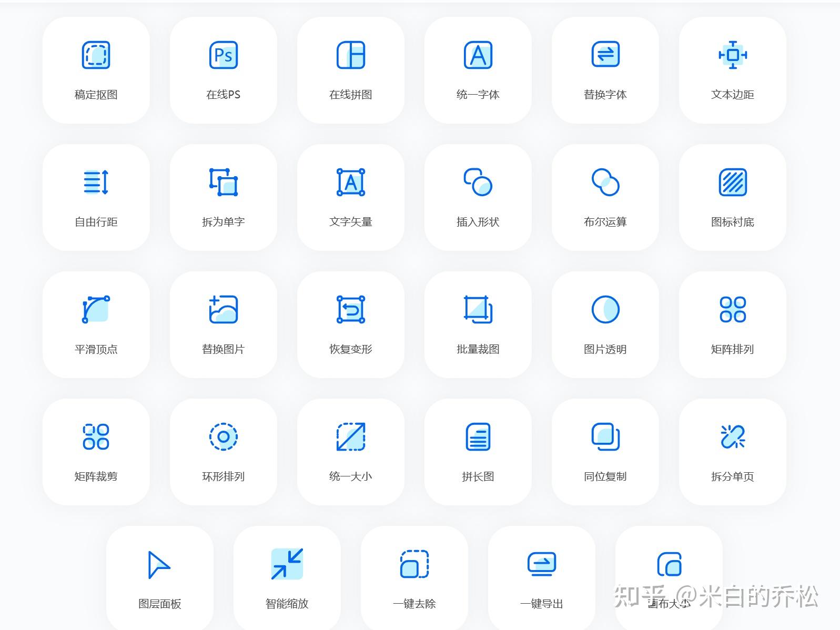Click the 智能缩放 text label

287,604
